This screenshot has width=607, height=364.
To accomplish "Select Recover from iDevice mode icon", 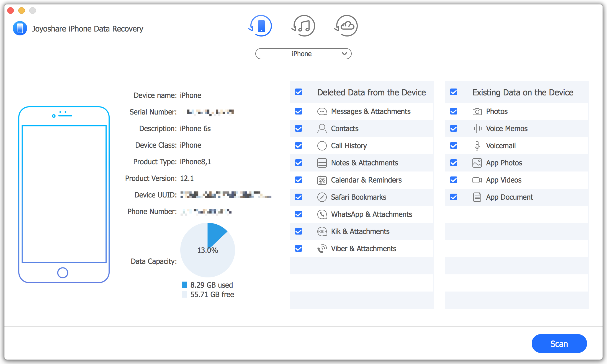I will point(260,26).
